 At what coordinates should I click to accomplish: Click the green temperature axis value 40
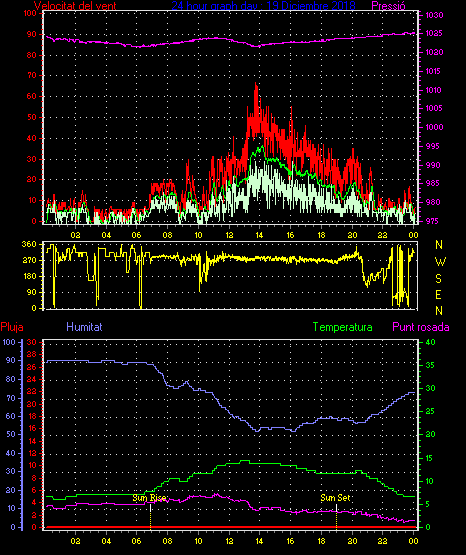point(430,342)
